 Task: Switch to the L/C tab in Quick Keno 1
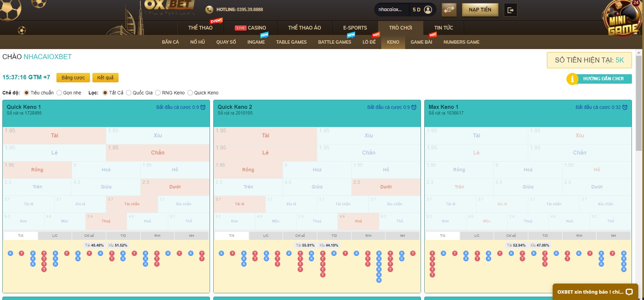pos(55,236)
